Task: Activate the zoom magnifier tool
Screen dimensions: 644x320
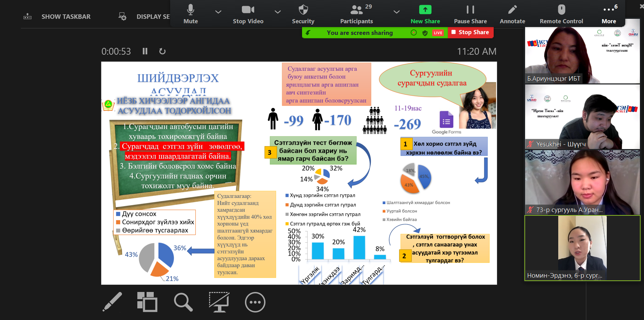Action: (x=183, y=302)
